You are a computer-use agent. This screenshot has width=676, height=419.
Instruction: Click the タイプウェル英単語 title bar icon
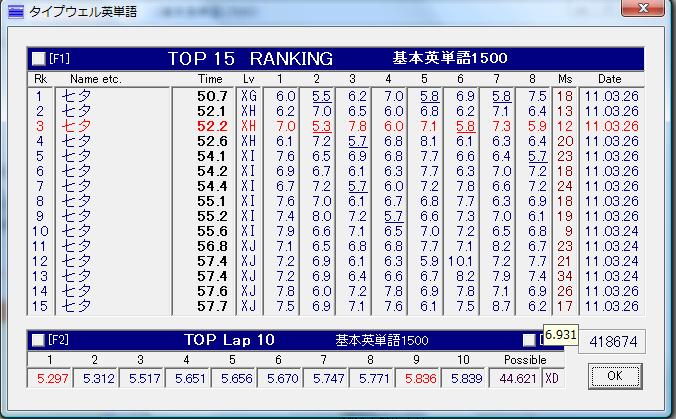pyautogui.click(x=16, y=11)
